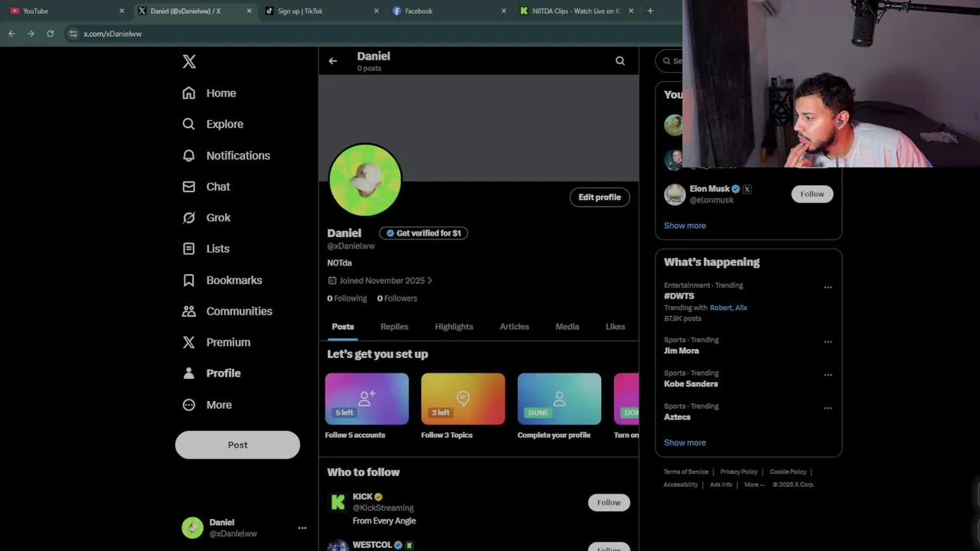980x551 pixels.
Task: Open a new browser tab
Action: (650, 11)
